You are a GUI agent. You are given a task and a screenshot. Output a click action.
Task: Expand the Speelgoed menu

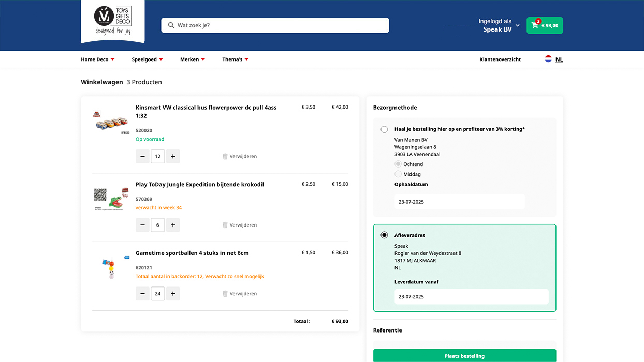(147, 59)
